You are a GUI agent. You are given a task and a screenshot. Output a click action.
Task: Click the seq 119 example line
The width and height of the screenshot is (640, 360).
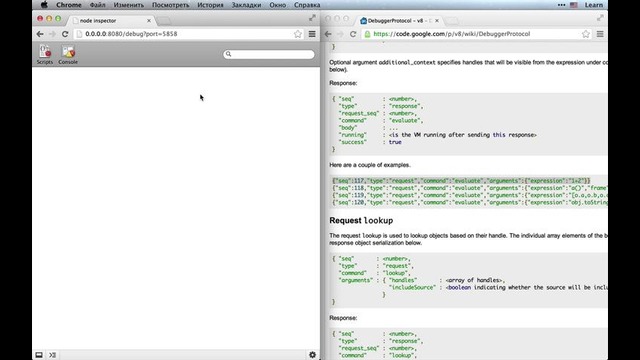(x=470, y=195)
